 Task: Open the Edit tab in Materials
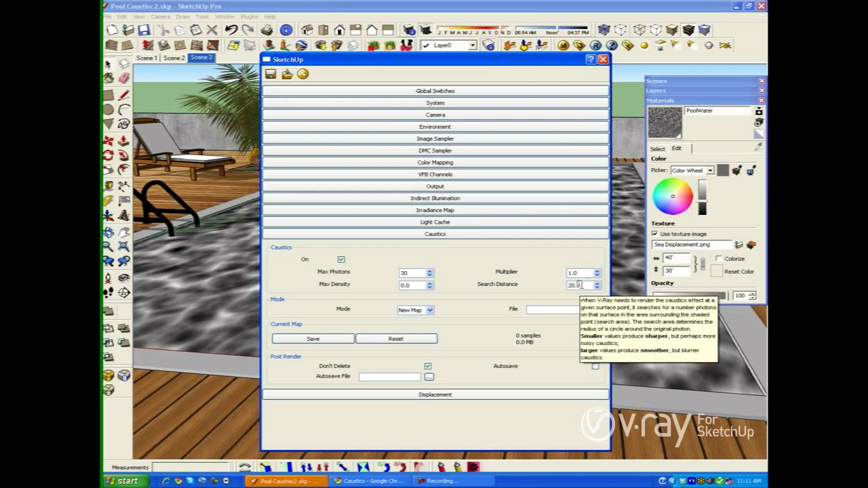pyautogui.click(x=677, y=148)
